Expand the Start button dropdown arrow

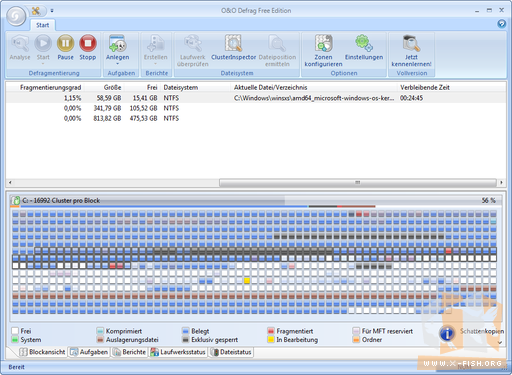(43, 63)
